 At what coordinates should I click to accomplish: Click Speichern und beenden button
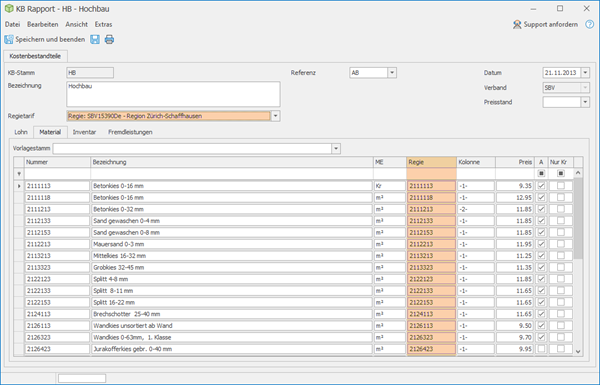tap(45, 39)
